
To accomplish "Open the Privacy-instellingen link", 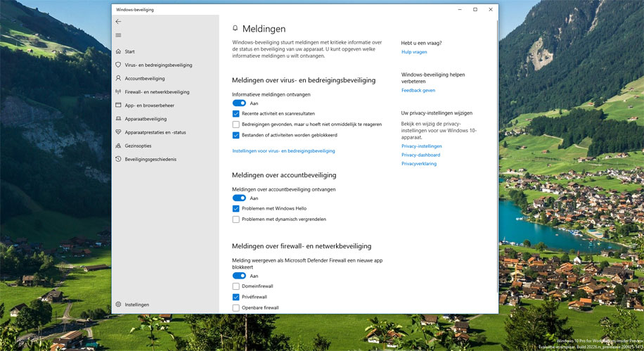I will coord(421,146).
